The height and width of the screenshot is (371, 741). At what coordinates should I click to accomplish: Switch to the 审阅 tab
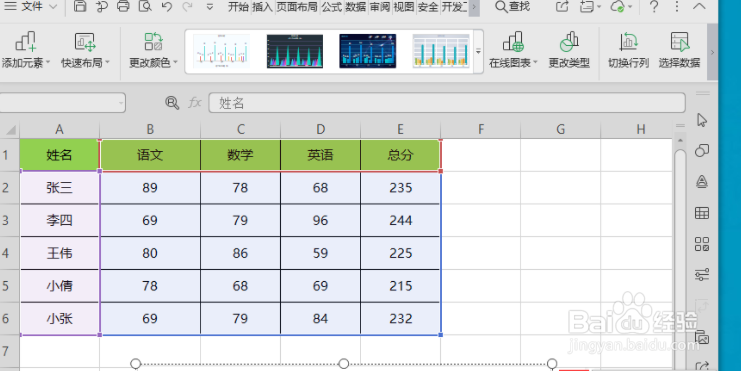click(x=380, y=7)
